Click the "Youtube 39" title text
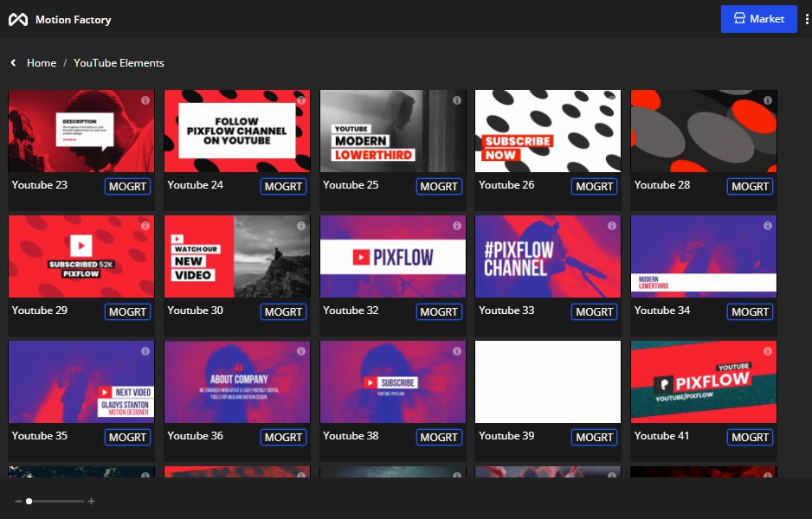 pos(506,436)
